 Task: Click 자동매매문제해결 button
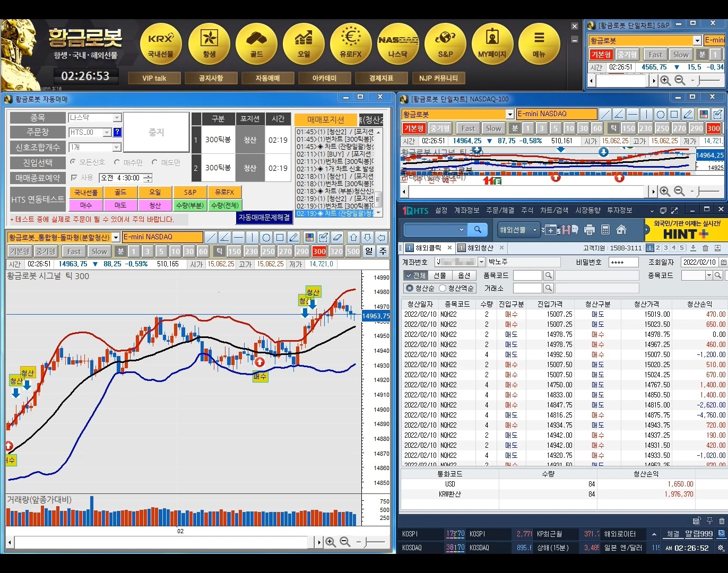point(264,218)
